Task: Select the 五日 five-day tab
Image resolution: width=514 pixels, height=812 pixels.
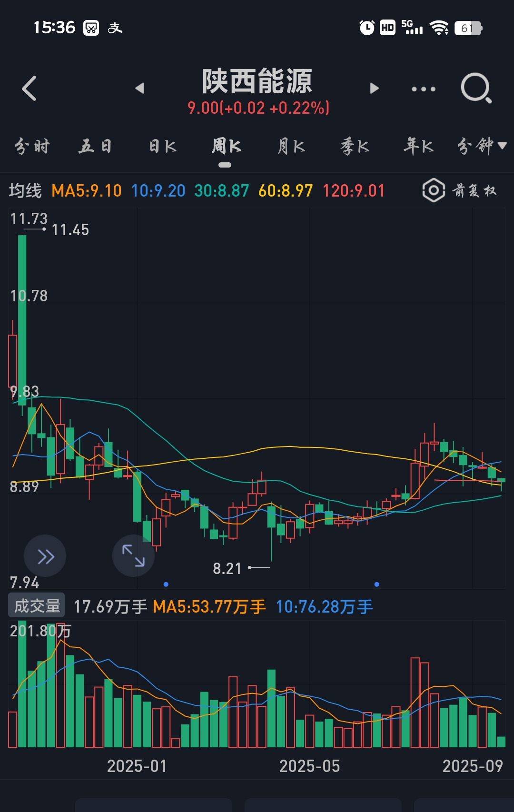Action: point(95,146)
